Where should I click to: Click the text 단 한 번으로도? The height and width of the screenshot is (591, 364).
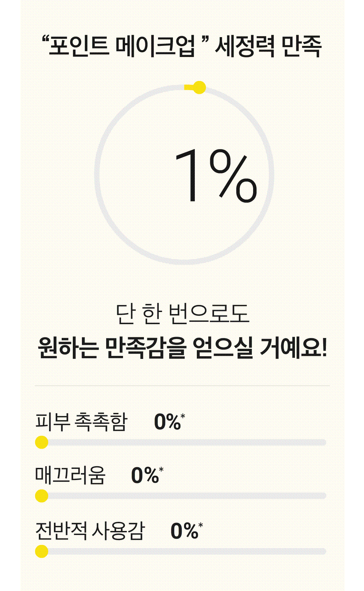coord(182,314)
